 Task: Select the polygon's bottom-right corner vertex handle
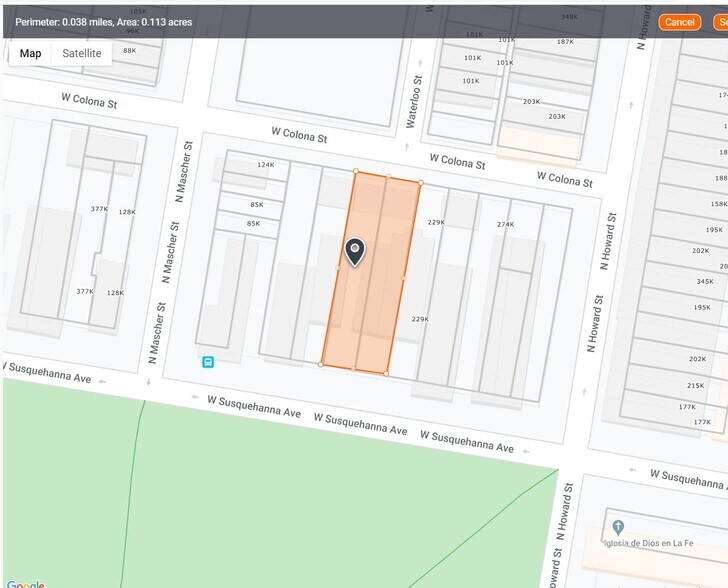click(386, 374)
